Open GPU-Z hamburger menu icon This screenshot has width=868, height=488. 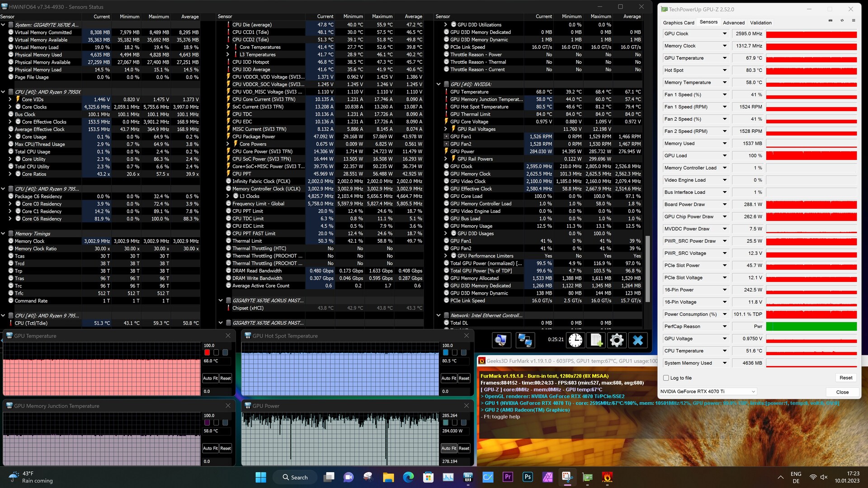tap(853, 21)
